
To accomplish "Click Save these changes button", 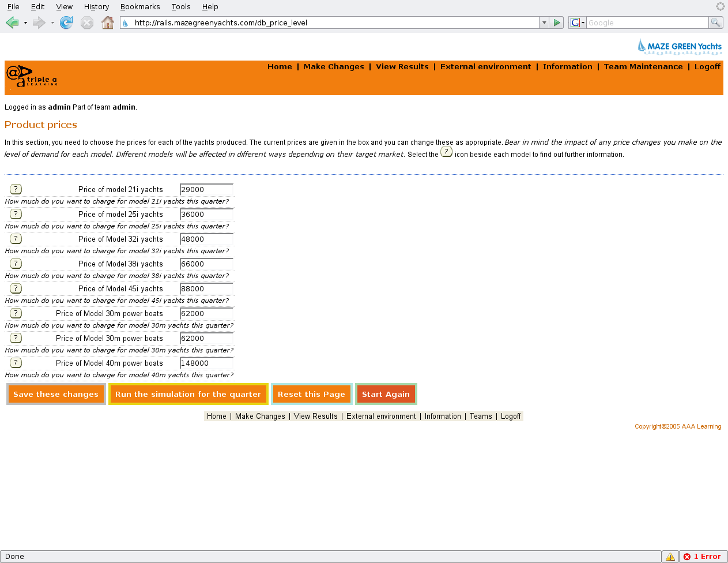I will [56, 394].
